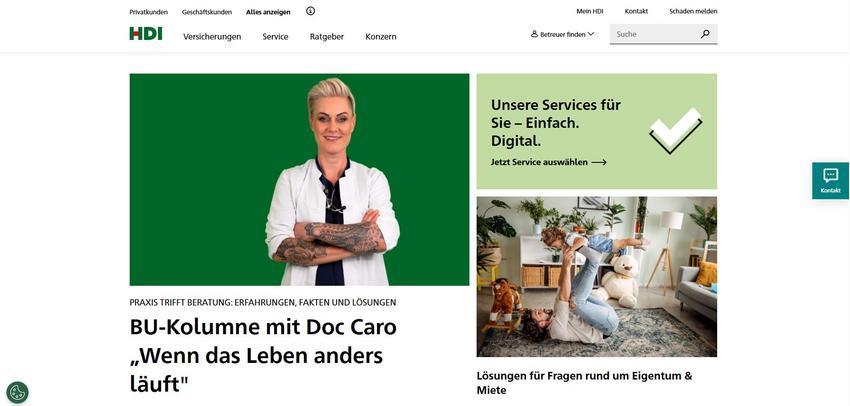
Task: Open the Ratgeber menu
Action: click(327, 37)
